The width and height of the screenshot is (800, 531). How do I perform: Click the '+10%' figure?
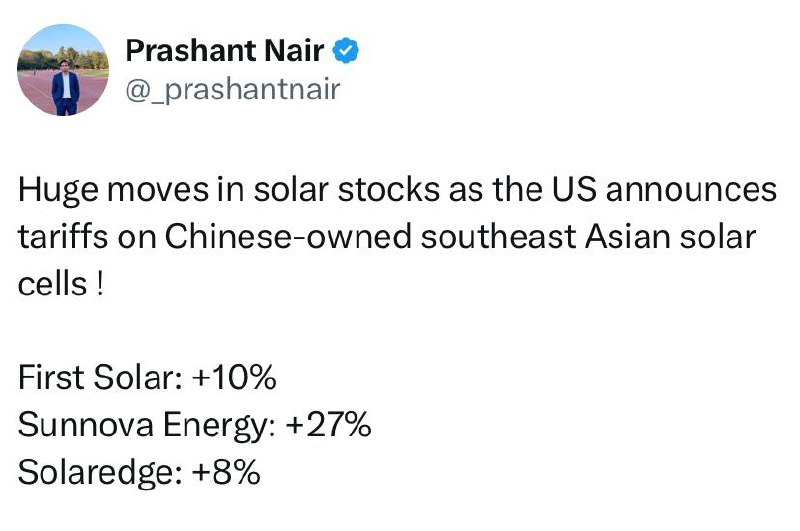click(234, 377)
